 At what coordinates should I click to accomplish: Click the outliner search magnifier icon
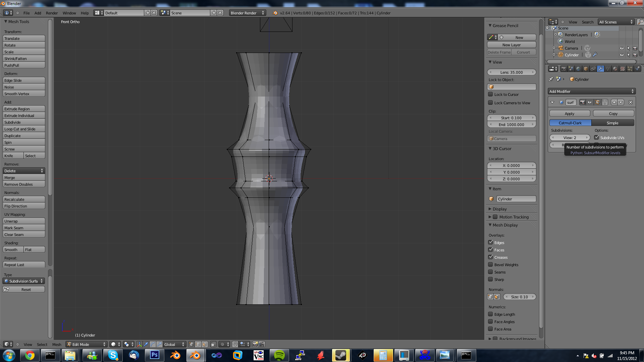coord(640,22)
